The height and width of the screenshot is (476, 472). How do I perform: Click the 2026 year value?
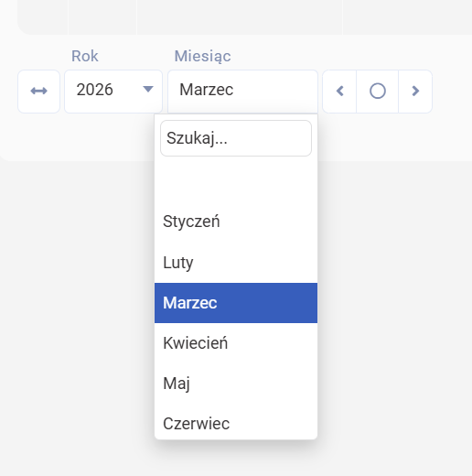94,90
